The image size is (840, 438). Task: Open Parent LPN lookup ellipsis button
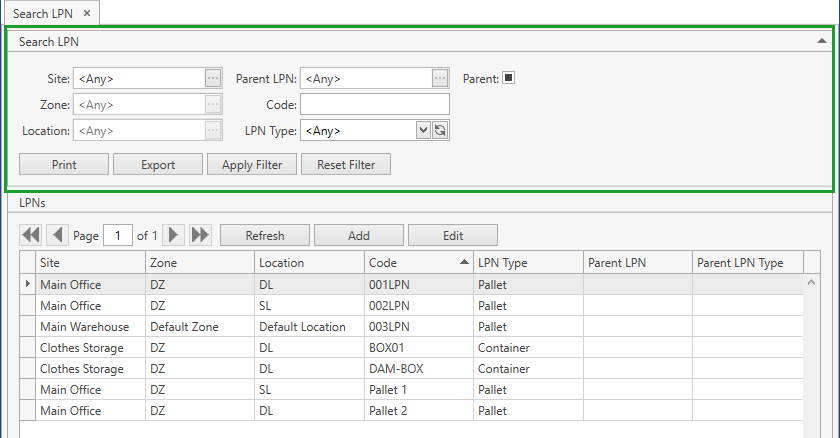(x=440, y=78)
